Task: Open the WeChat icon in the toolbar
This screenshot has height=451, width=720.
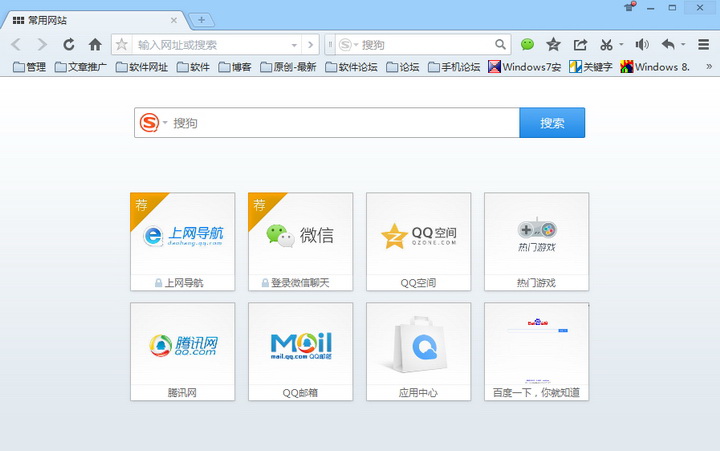Action: tap(527, 45)
